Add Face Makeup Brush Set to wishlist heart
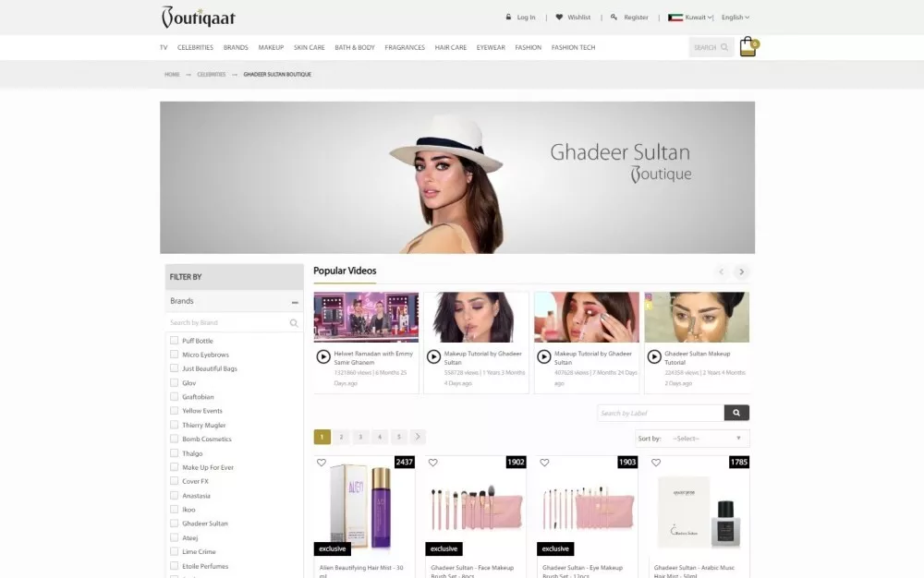 433,463
